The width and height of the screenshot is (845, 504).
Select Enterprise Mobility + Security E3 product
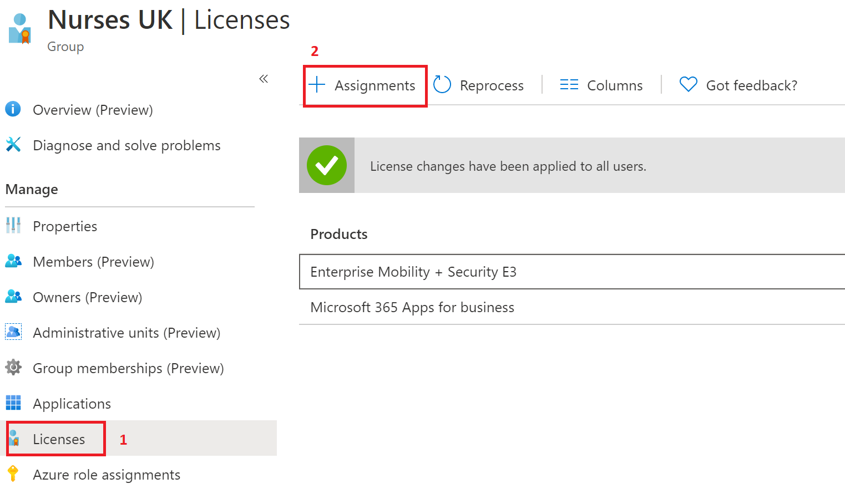click(x=413, y=272)
